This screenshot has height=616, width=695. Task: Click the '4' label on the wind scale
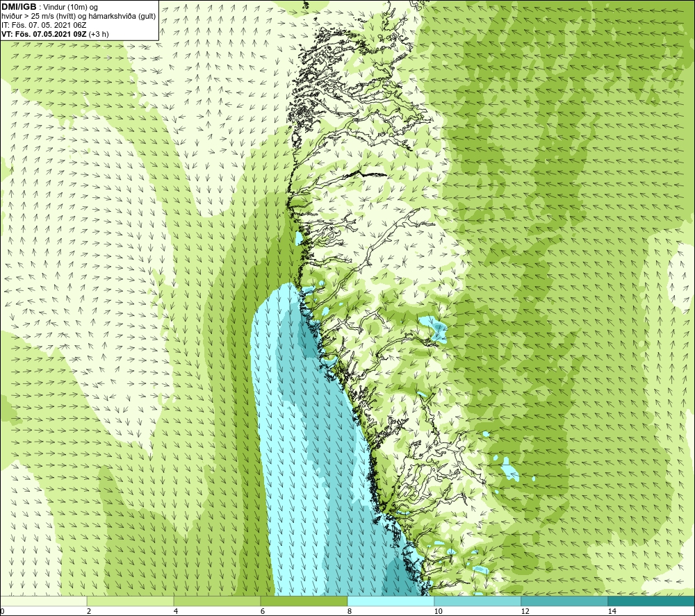(176, 612)
